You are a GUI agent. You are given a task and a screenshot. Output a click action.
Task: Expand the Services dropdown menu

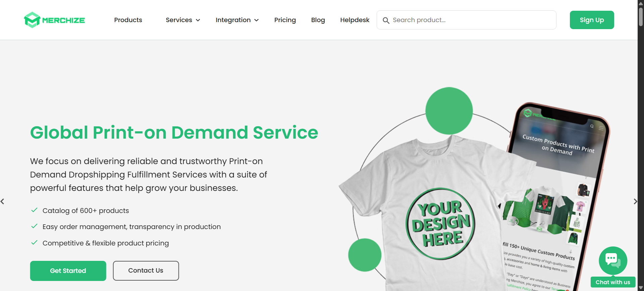coord(183,20)
